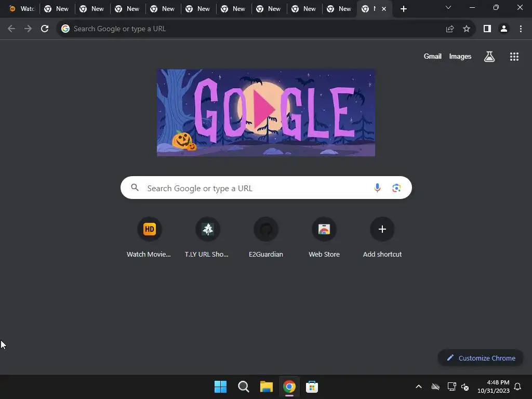This screenshot has width=532, height=399.
Task: Click Customize Chrome button
Action: [481, 358]
